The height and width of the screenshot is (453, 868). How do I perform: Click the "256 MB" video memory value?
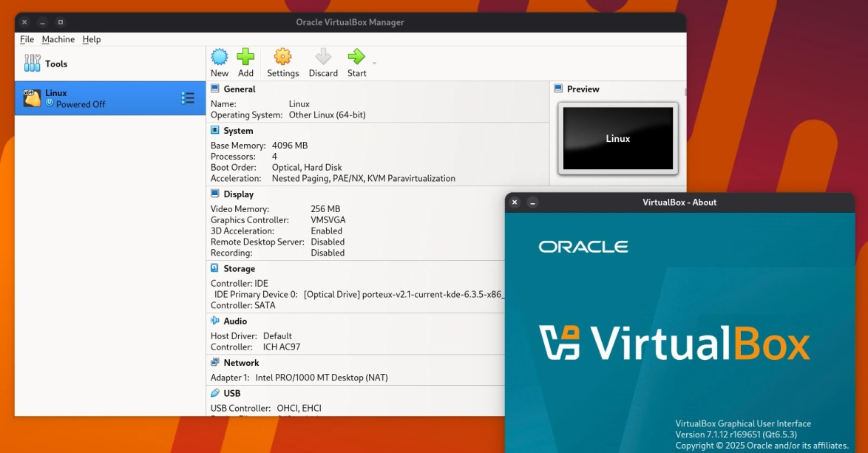click(x=325, y=209)
